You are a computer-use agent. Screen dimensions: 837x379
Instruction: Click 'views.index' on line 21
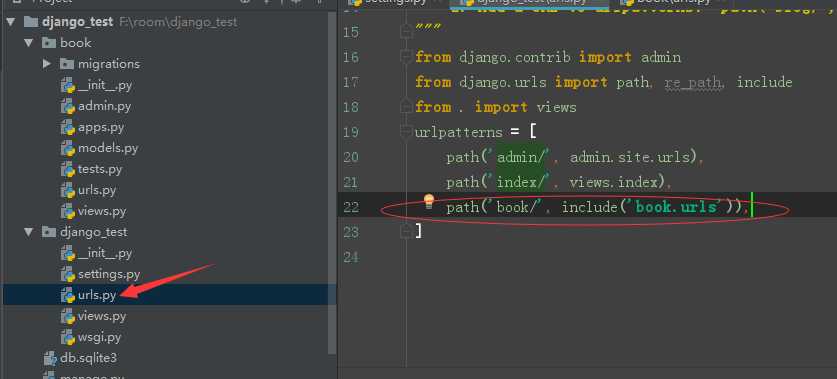tap(613, 183)
